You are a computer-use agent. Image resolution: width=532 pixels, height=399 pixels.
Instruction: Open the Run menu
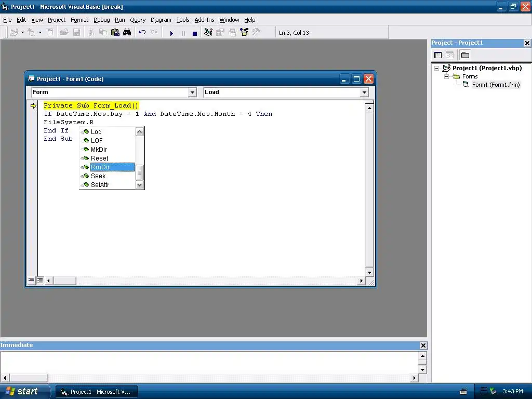click(x=120, y=20)
